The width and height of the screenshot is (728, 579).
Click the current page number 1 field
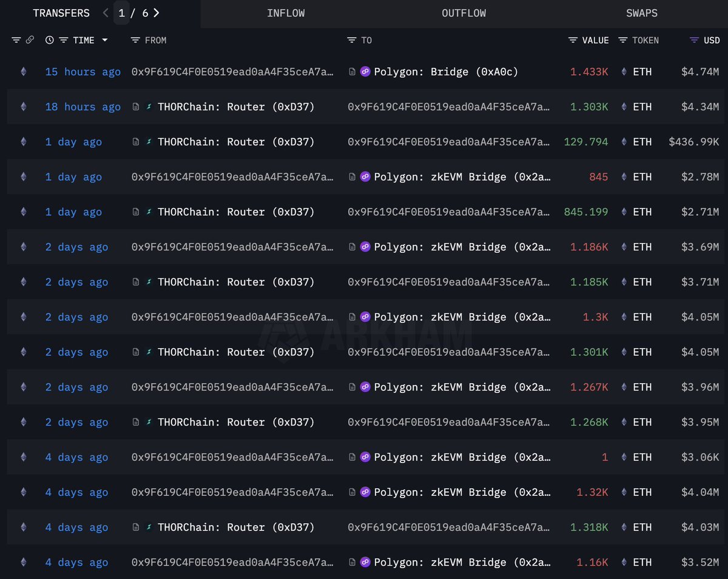(x=121, y=13)
